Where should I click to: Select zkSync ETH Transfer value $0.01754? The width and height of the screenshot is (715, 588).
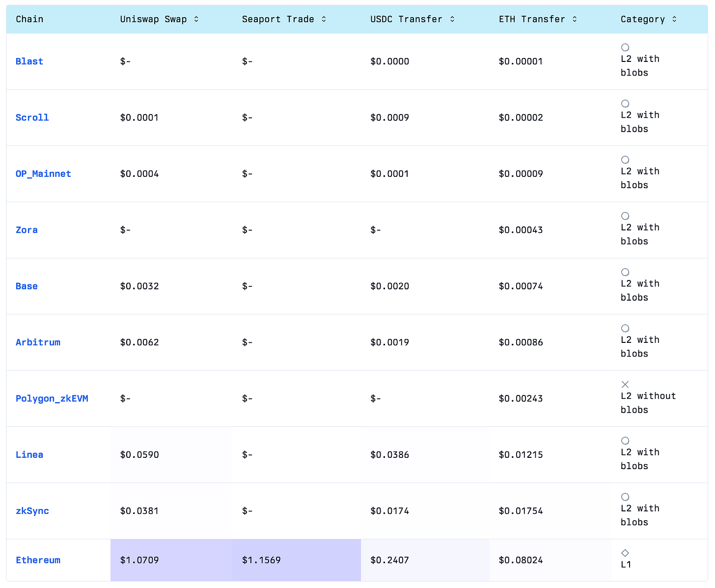[521, 511]
